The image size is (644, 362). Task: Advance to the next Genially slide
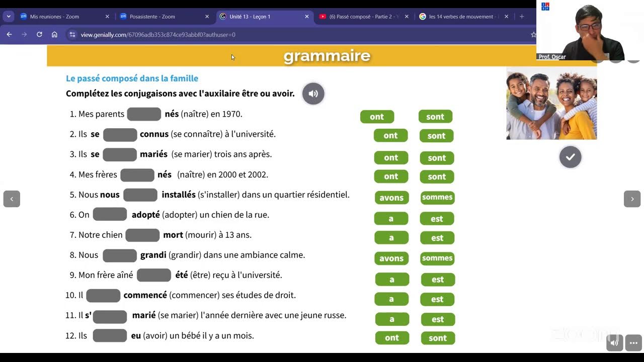tap(632, 199)
